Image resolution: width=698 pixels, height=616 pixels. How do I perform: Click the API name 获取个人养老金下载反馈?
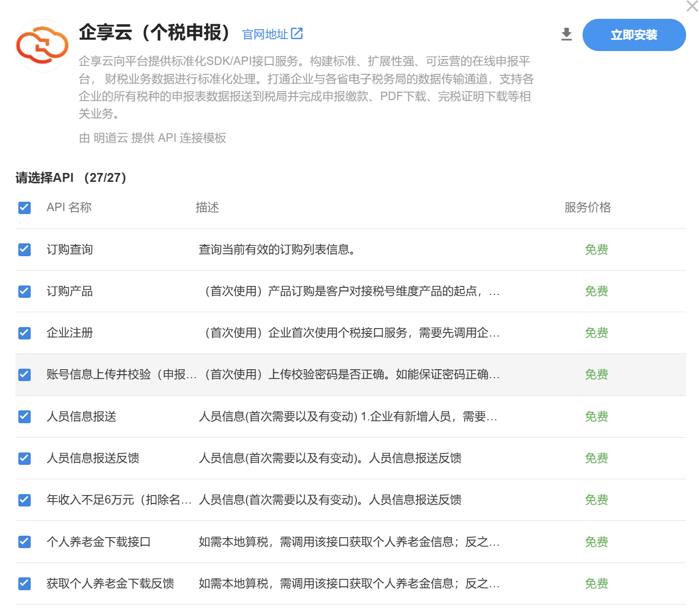click(110, 583)
